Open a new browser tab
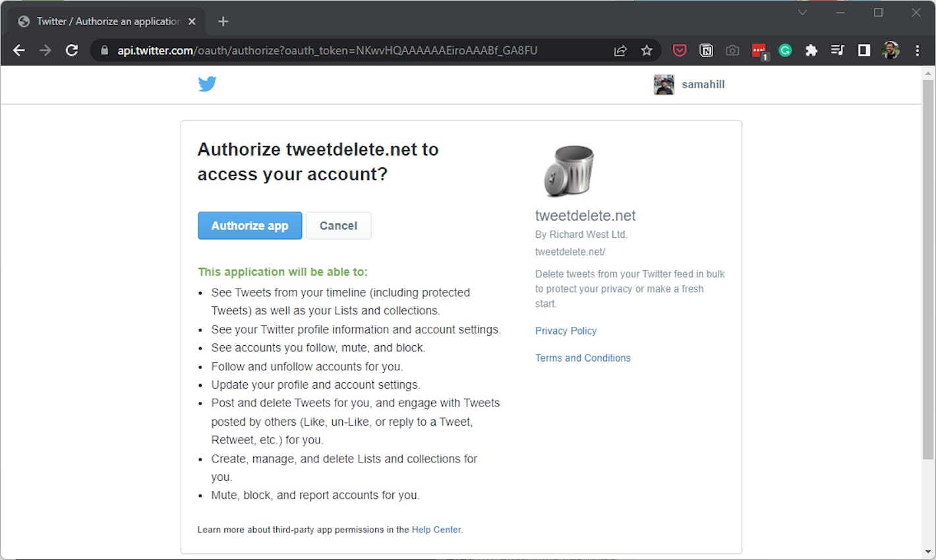The image size is (936, 560). 223,21
